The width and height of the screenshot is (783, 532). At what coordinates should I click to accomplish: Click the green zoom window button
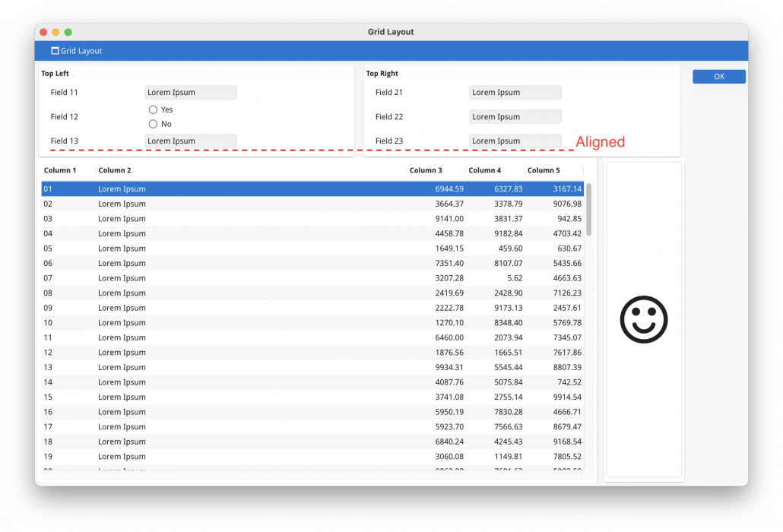pyautogui.click(x=68, y=32)
